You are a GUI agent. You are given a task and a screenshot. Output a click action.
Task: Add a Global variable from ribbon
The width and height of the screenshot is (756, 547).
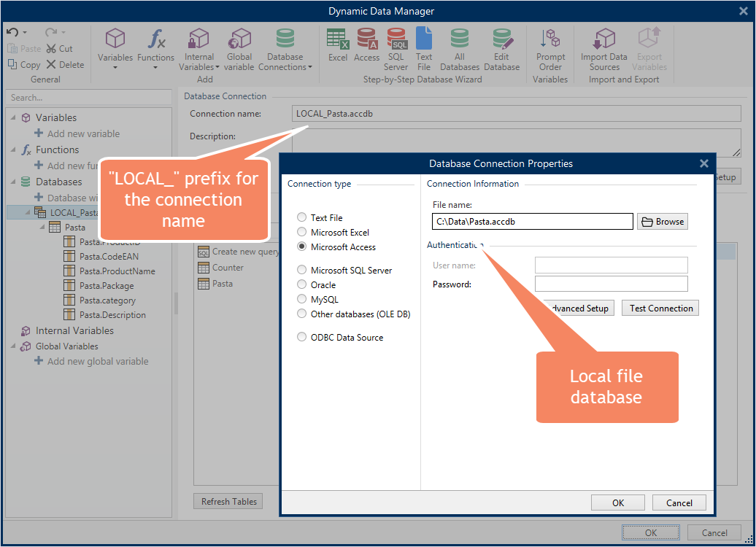239,50
